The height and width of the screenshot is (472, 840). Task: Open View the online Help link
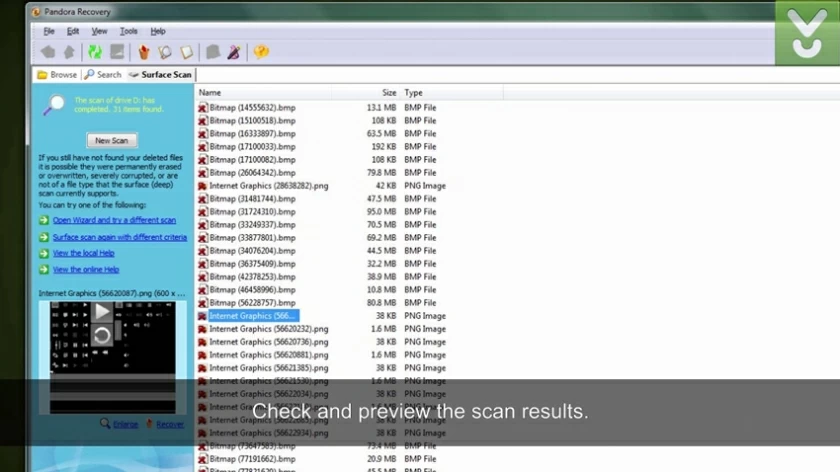(x=86, y=269)
